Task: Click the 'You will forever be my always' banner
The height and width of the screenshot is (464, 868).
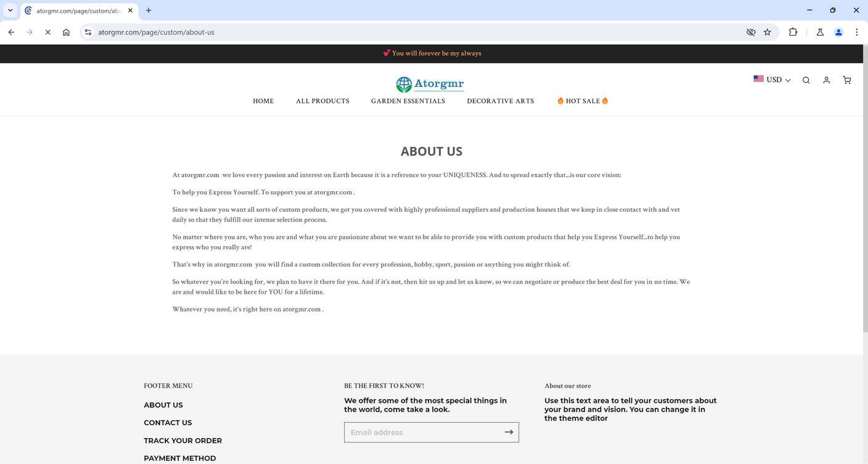Action: (432, 54)
